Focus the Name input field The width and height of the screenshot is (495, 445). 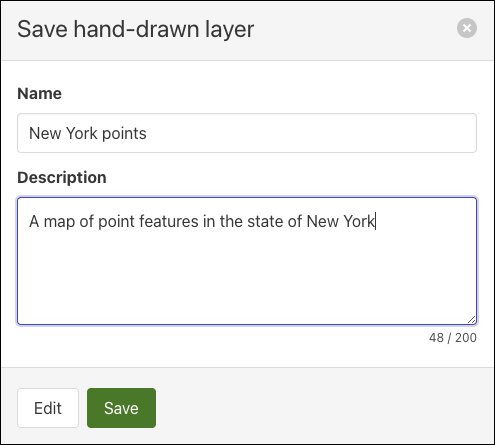(247, 133)
